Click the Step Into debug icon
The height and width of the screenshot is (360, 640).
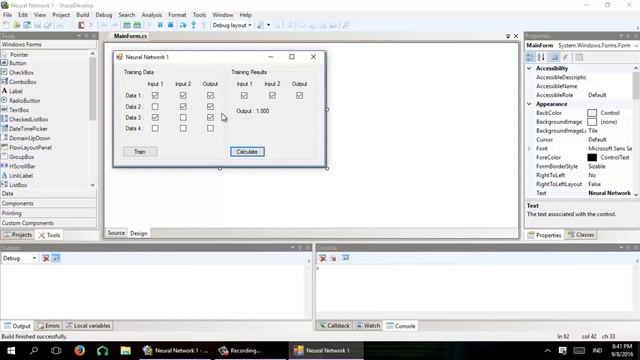(193, 25)
